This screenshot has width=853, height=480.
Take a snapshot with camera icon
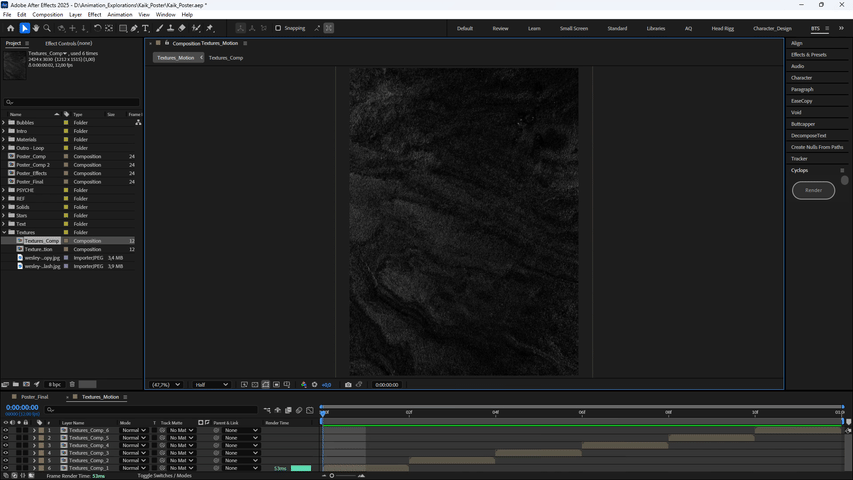click(348, 384)
